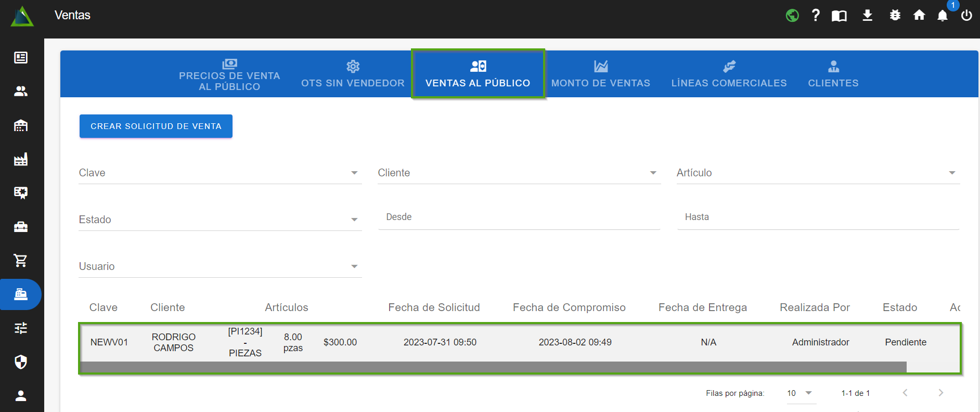Click the green globe language icon
Viewport: 980px width, 412px height.
pos(792,16)
